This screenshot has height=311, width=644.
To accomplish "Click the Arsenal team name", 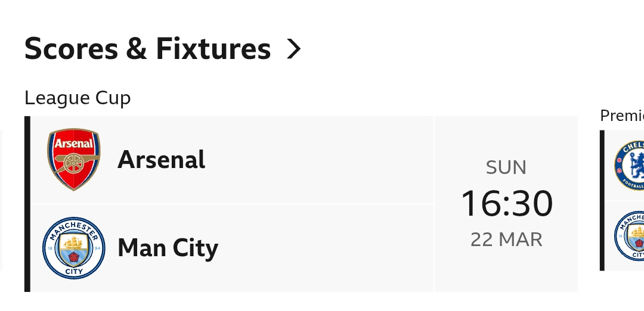I will (162, 160).
